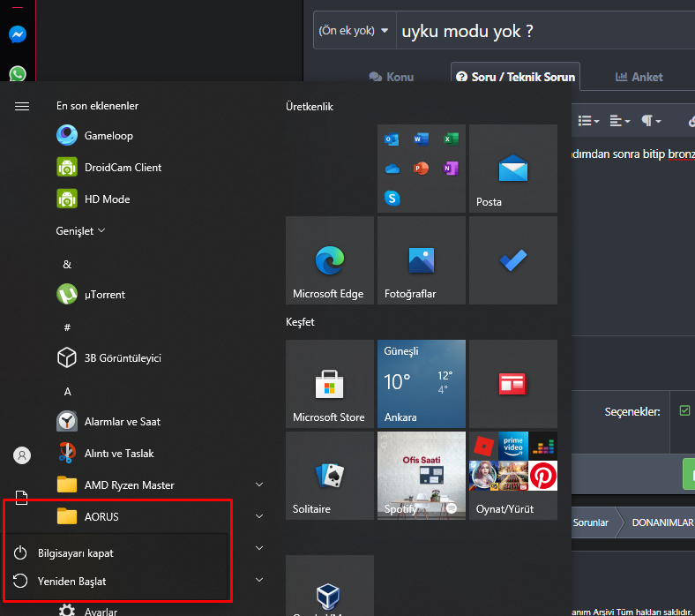695x616 pixels.
Task: Open the Ankara weather tile
Action: click(x=421, y=384)
